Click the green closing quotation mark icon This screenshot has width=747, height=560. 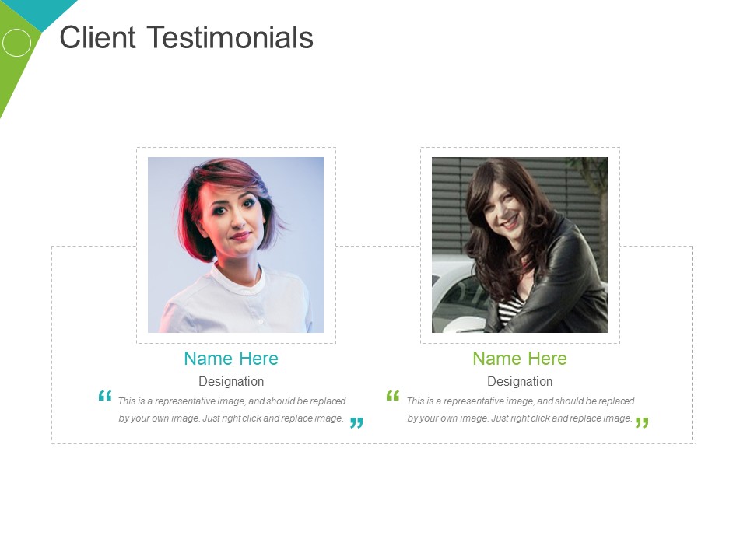(x=642, y=423)
